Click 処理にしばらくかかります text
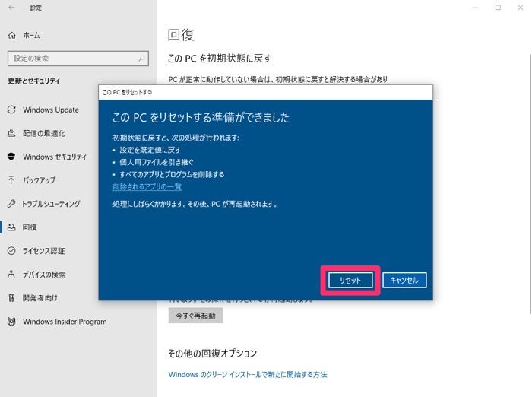 [x=195, y=204]
